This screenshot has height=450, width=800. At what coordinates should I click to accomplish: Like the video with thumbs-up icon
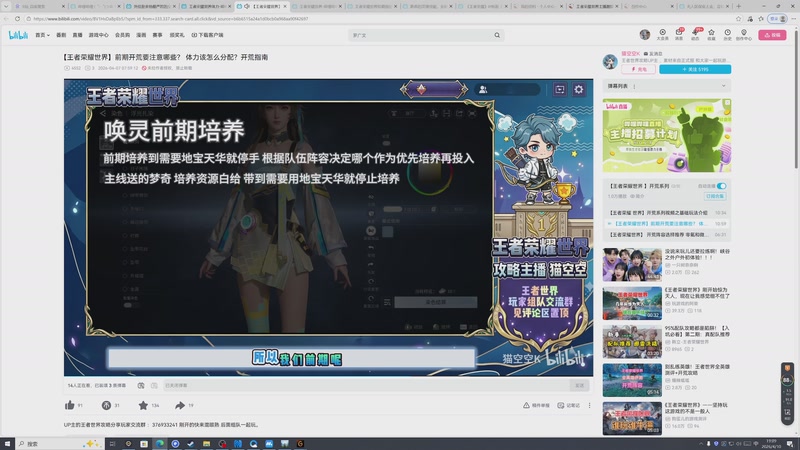tap(70, 405)
